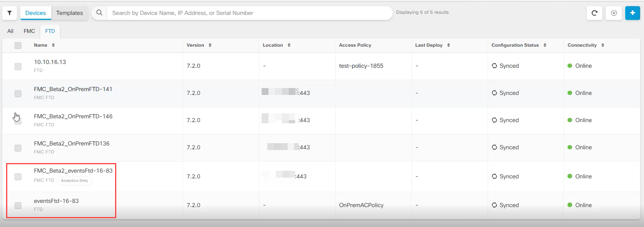This screenshot has width=644, height=227.
Task: Click the Analytics Only badge
Action: coord(75,181)
